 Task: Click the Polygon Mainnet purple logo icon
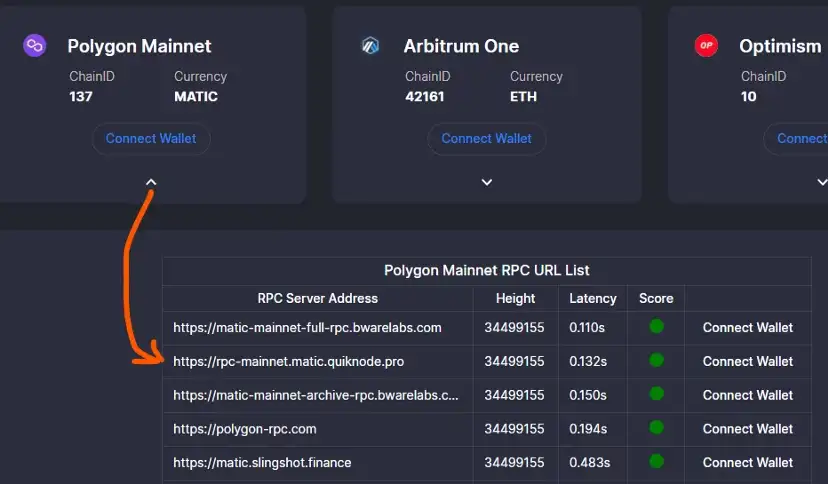click(35, 45)
